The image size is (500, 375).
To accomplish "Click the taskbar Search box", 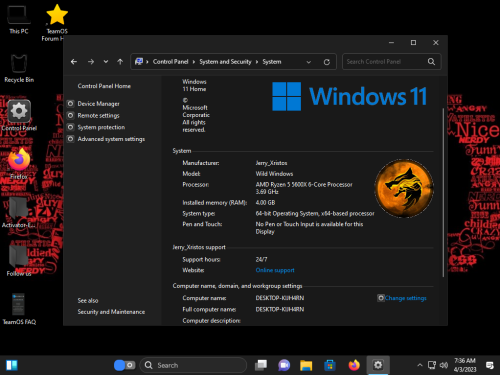I will (193, 365).
